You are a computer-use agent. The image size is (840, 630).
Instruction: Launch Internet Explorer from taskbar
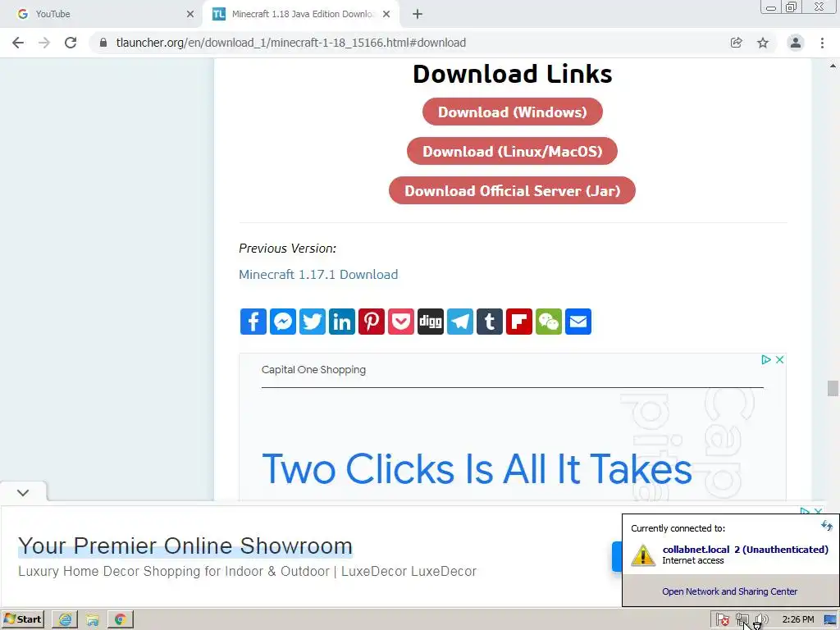(65, 620)
